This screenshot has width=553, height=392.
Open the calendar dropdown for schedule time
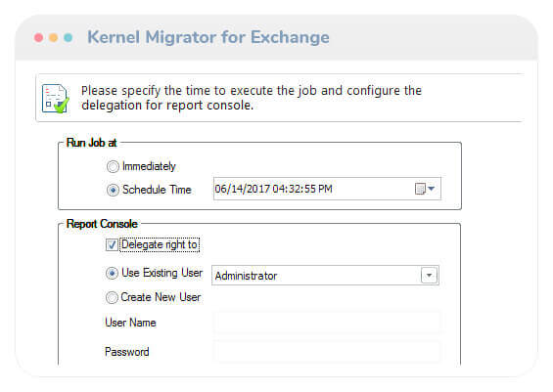pyautogui.click(x=425, y=189)
